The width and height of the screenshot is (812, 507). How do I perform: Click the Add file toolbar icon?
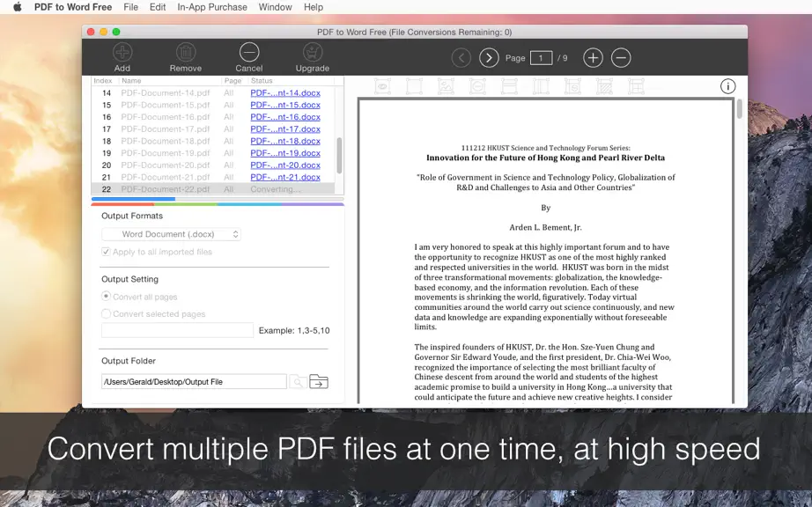tap(122, 52)
